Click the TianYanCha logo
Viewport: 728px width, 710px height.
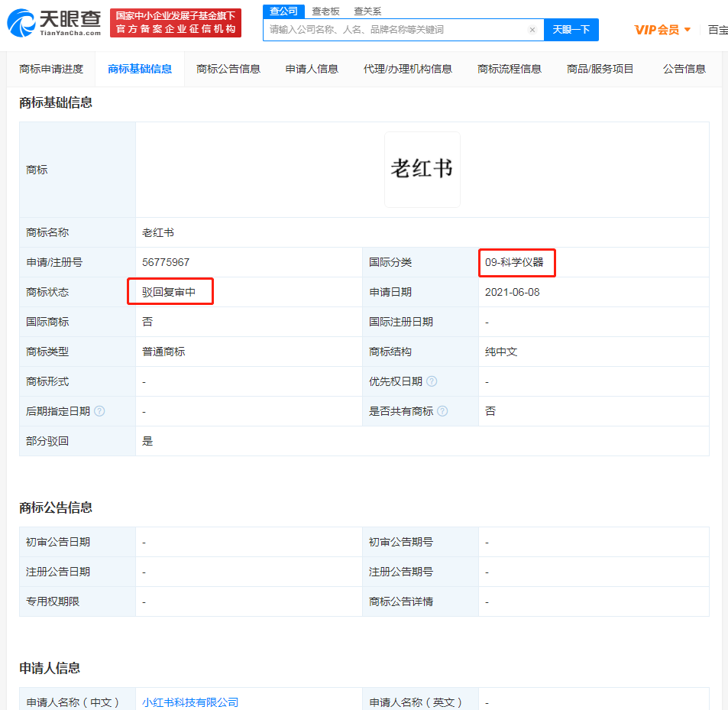coord(54,23)
